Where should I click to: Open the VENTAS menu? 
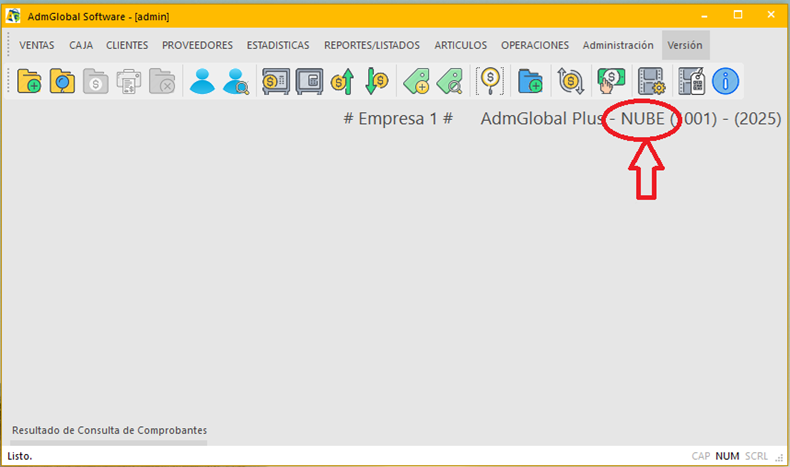[x=36, y=45]
